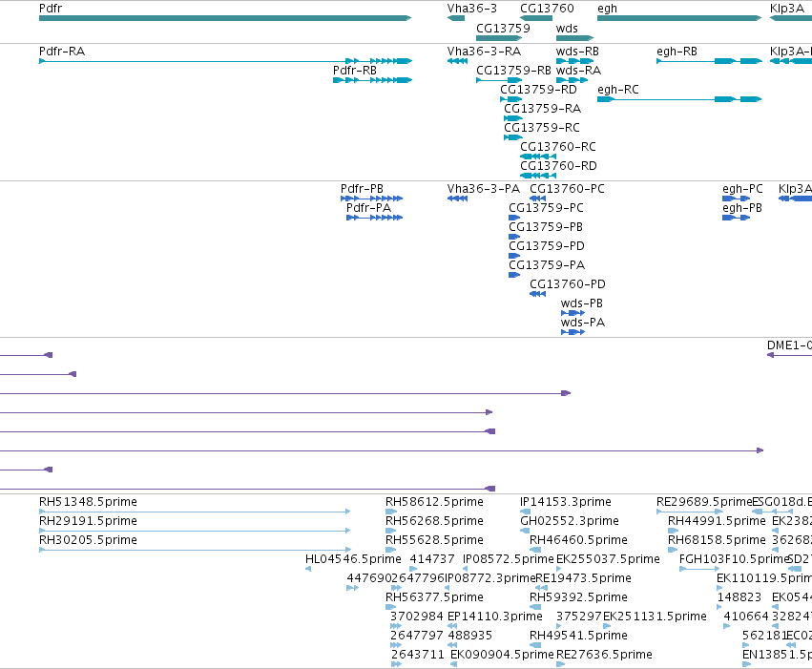
Task: Click the Klp3A gene label
Action: 786,9
